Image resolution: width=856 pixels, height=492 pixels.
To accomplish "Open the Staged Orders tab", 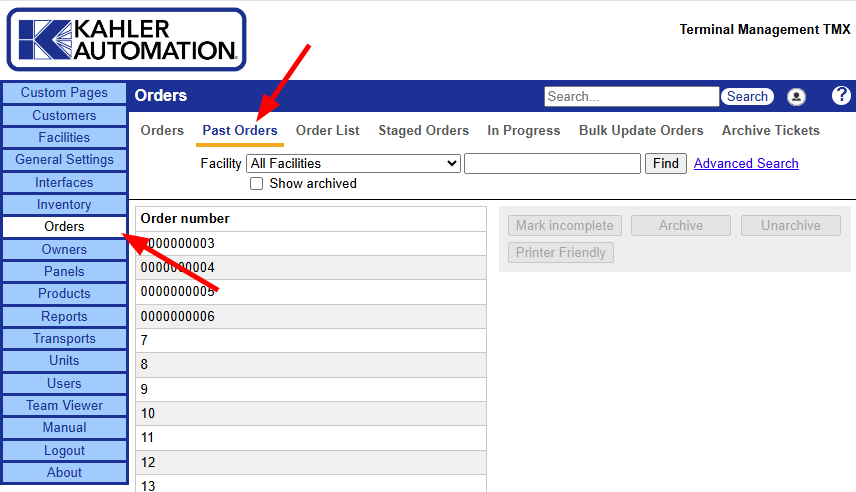I will coord(423,131).
